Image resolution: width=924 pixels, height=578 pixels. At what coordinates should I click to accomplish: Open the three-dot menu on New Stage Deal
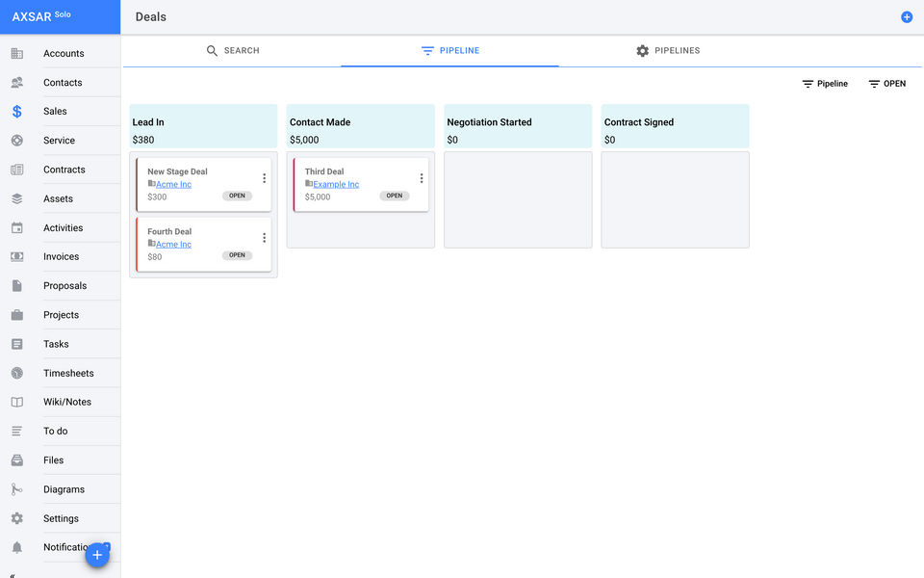coord(264,178)
